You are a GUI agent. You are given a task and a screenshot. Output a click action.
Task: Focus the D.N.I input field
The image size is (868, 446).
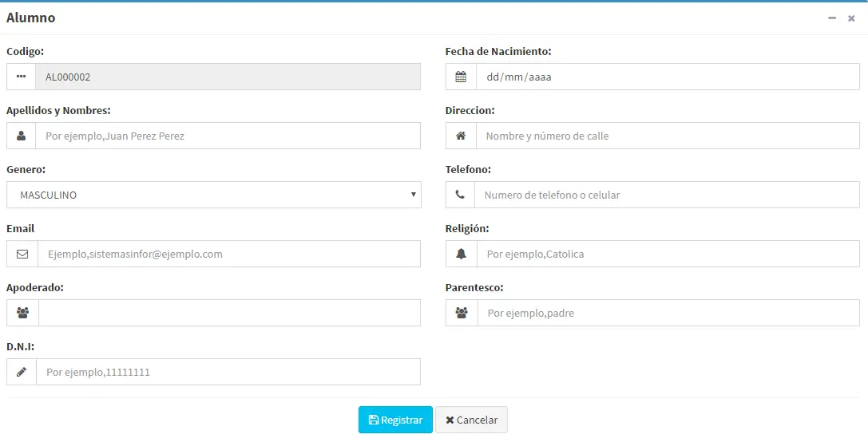(x=228, y=372)
